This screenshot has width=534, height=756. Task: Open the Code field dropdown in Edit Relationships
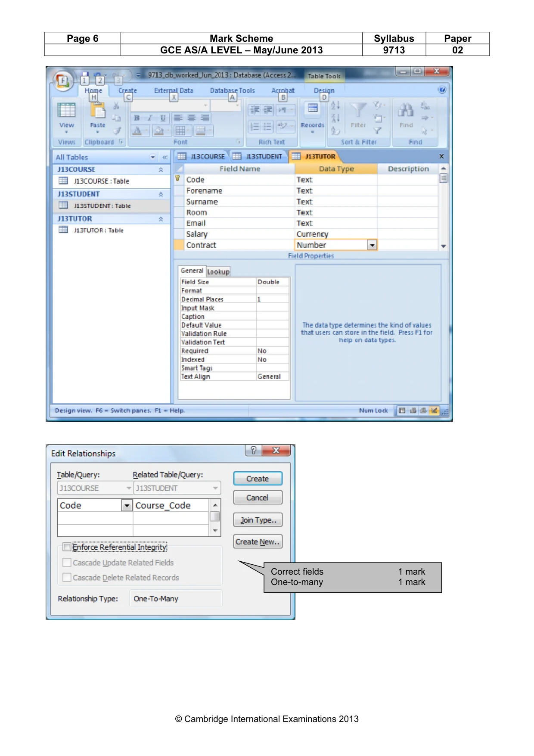(127, 505)
